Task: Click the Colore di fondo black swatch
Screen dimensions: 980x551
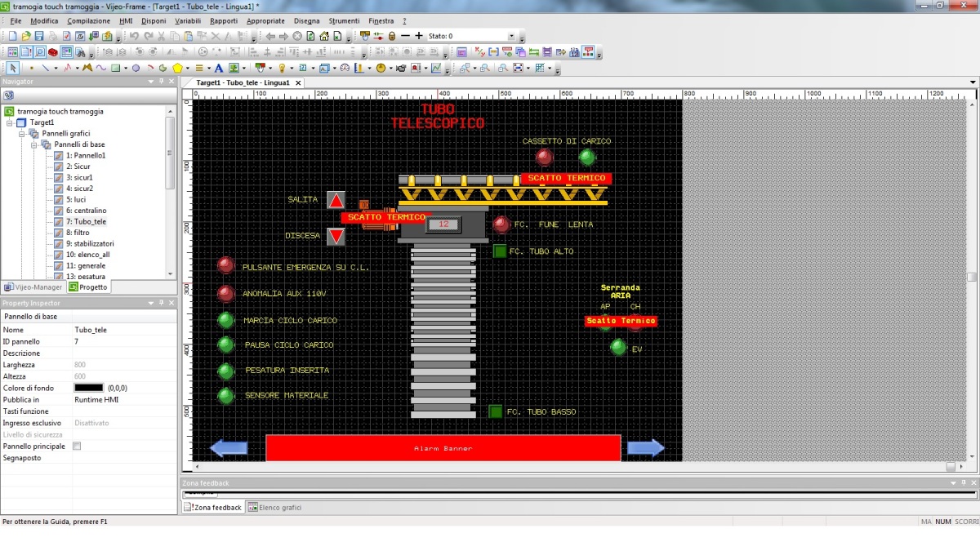Action: click(89, 388)
